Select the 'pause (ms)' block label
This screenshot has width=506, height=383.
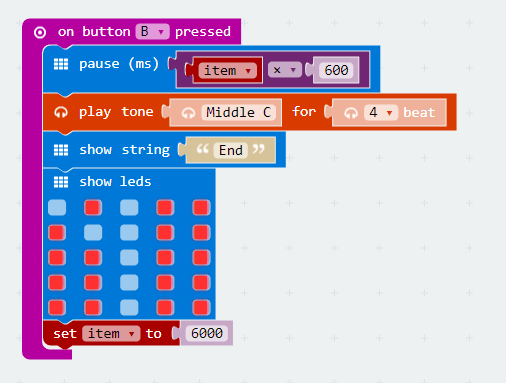[x=119, y=64]
